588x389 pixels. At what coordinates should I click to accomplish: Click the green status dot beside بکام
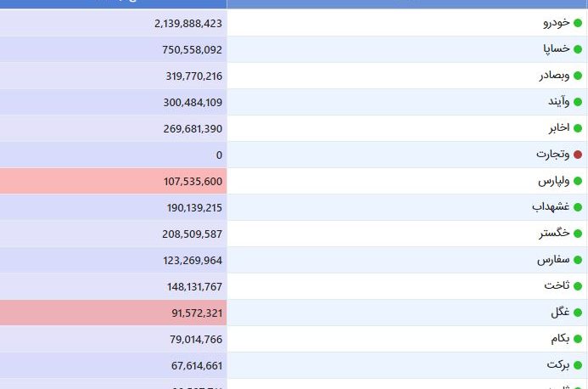pos(578,339)
